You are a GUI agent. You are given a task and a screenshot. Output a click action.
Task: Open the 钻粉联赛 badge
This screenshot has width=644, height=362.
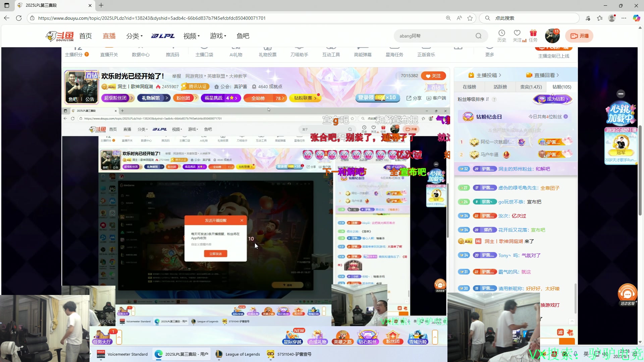(x=305, y=98)
